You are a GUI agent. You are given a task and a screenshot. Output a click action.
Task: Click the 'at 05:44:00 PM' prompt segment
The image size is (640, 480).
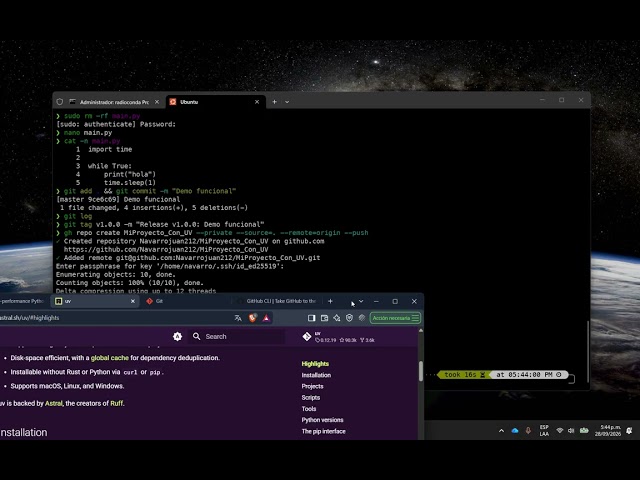click(x=529, y=375)
